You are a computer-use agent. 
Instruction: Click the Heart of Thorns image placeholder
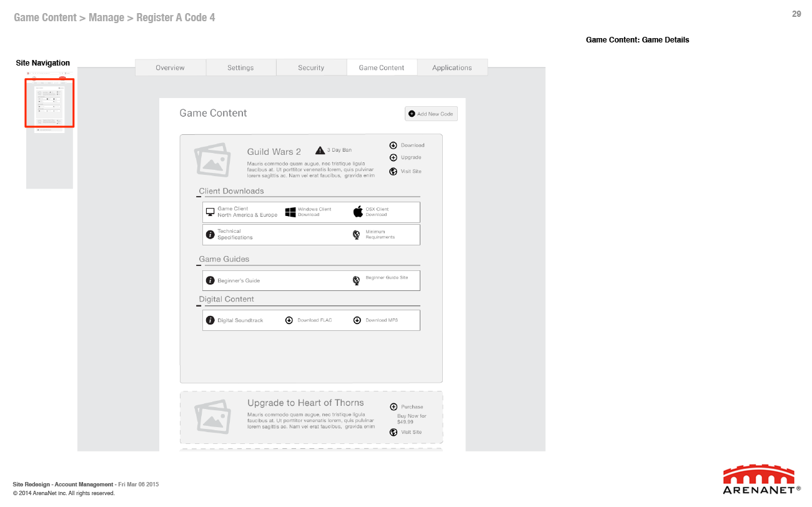point(212,417)
